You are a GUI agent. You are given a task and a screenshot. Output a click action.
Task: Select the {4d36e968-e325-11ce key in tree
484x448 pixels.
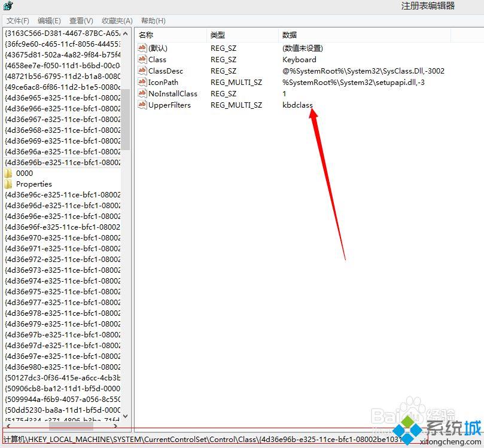62,130
